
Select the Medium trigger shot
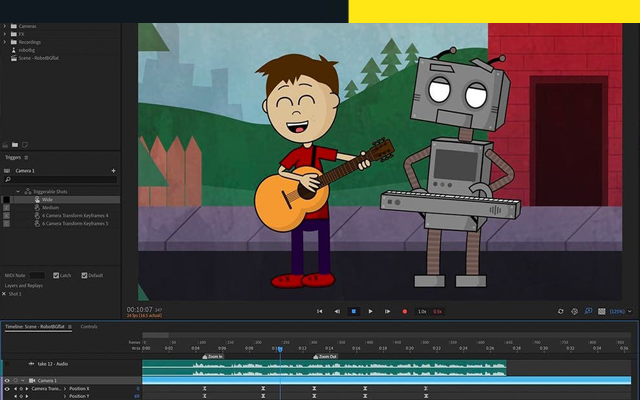pos(49,207)
